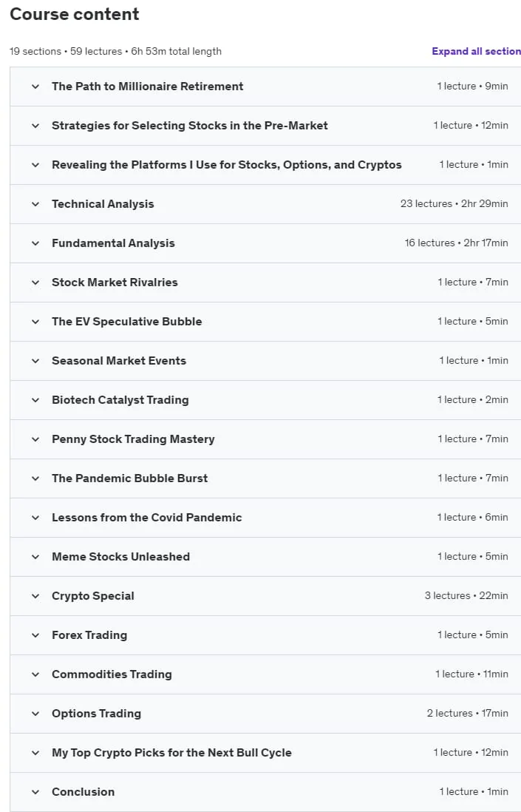Image resolution: width=521 pixels, height=812 pixels.
Task: Expand the Stock Market Rivalries chevron
Action: 35,282
